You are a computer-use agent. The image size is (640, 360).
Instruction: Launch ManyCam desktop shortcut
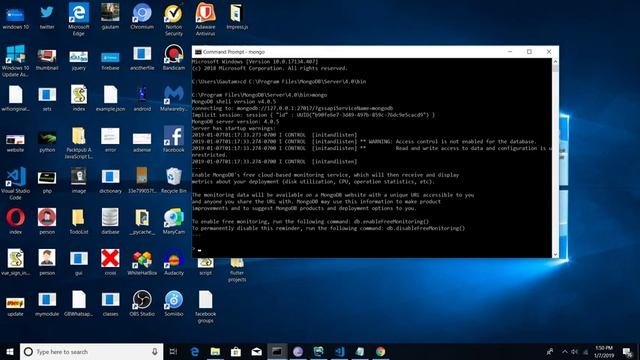173,221
